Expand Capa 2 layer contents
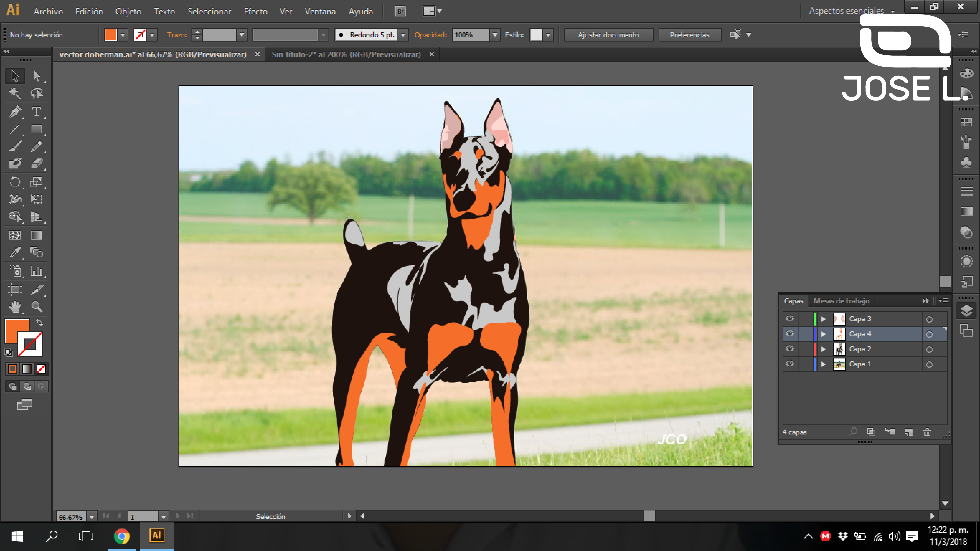This screenshot has height=551, width=980. tap(823, 349)
